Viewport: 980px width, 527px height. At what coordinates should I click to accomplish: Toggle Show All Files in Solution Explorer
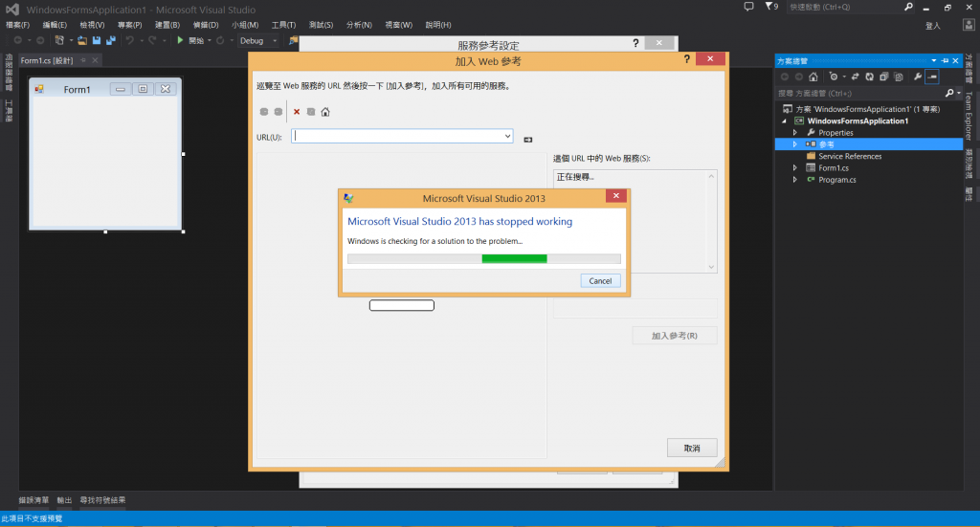(899, 77)
